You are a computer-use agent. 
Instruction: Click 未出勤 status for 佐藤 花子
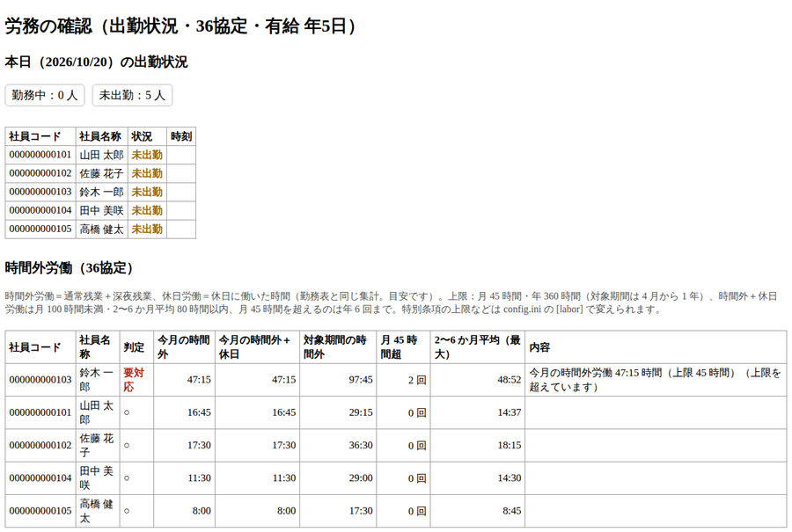click(x=147, y=173)
